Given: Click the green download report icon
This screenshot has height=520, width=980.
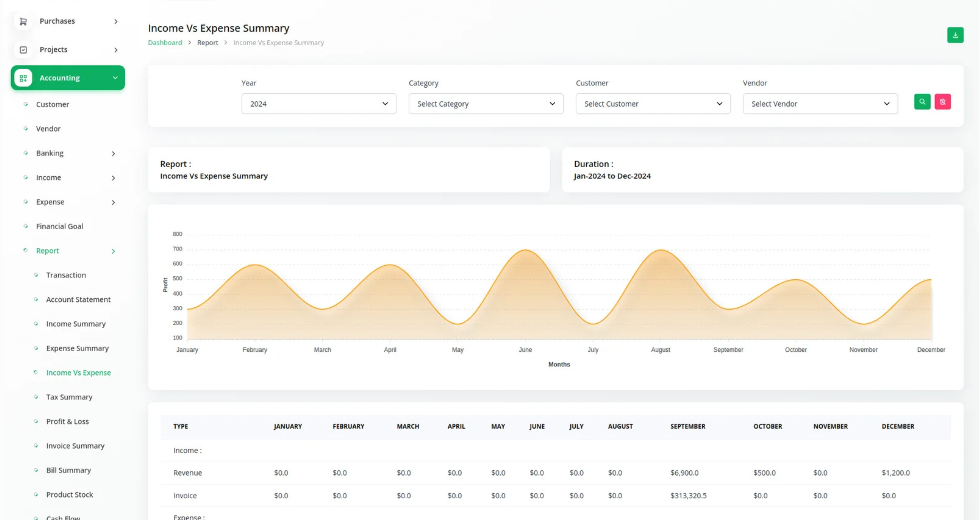Looking at the screenshot, I should tap(955, 35).
